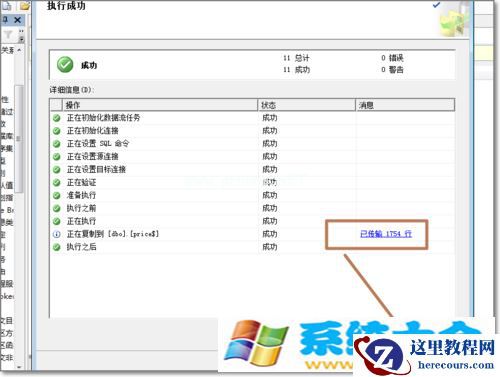Select the row 正在初始化连接
500x377 pixels.
252,131
